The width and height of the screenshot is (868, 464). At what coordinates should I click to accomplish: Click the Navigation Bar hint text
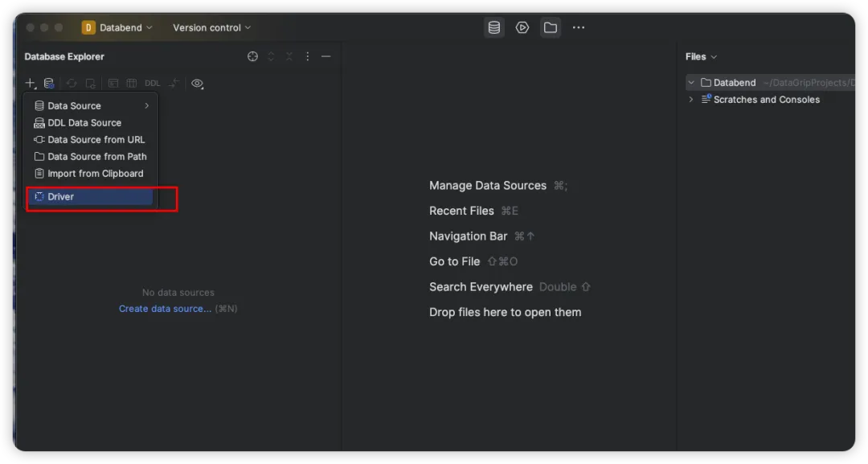[468, 236]
